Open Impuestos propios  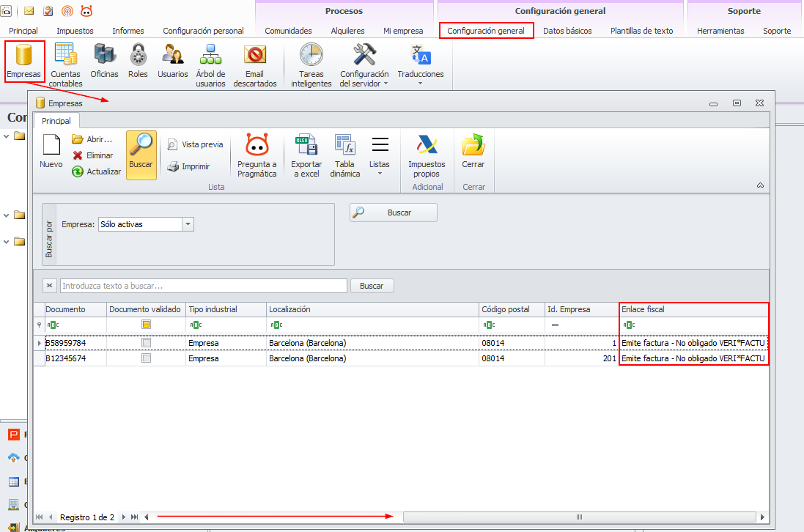(427, 155)
